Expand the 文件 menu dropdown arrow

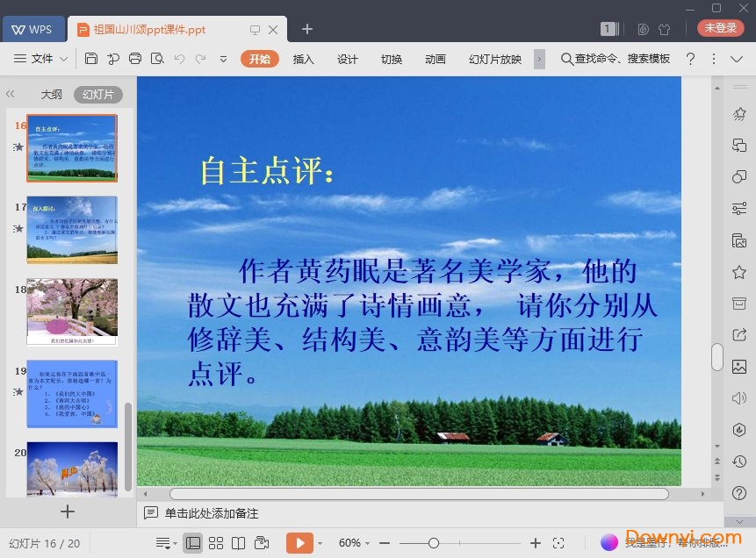pos(63,59)
